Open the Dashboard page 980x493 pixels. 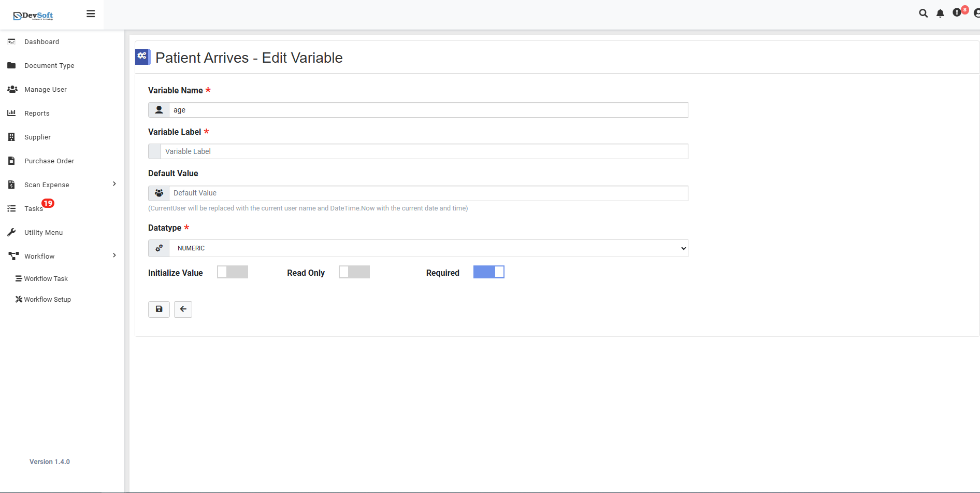(42, 41)
